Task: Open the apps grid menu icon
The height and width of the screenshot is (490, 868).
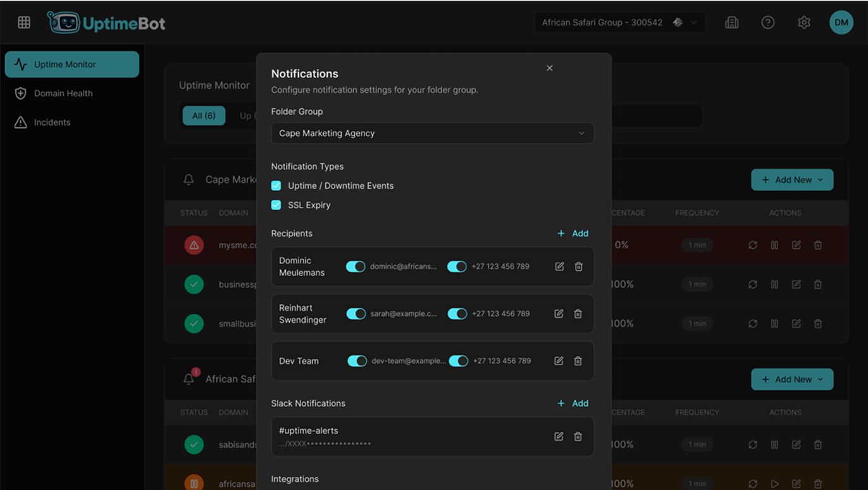Action: click(24, 23)
